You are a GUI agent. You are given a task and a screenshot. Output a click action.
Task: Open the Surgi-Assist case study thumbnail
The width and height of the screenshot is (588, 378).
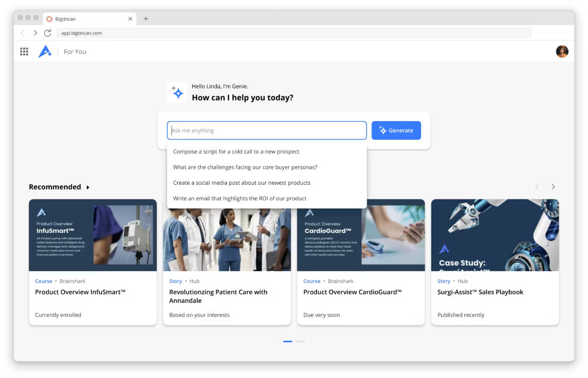(x=495, y=235)
